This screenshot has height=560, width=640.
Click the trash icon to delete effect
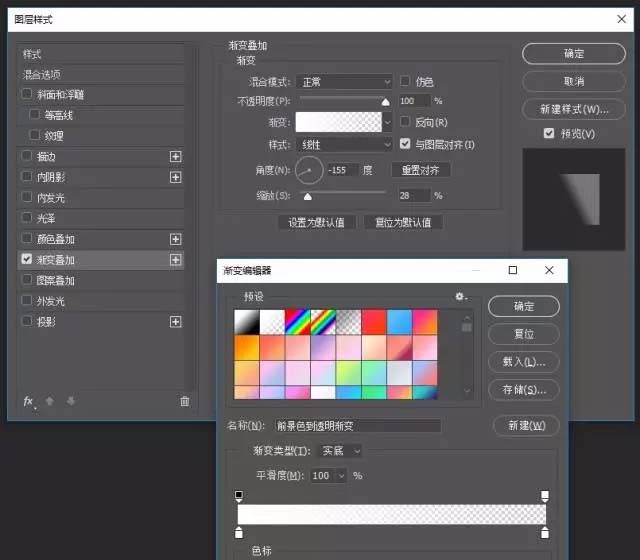[x=184, y=401]
